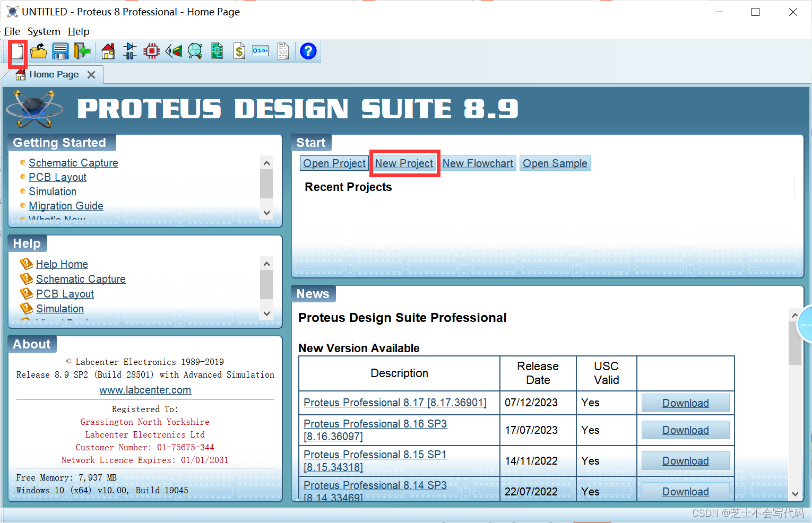This screenshot has height=523, width=812.
Task: Click the Save Project floppy icon
Action: [x=61, y=51]
